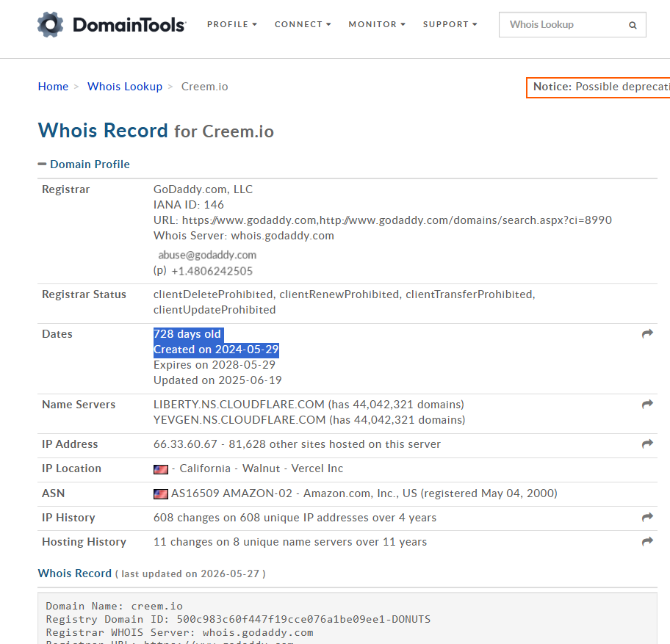Open the Dates row share arrow

(647, 333)
